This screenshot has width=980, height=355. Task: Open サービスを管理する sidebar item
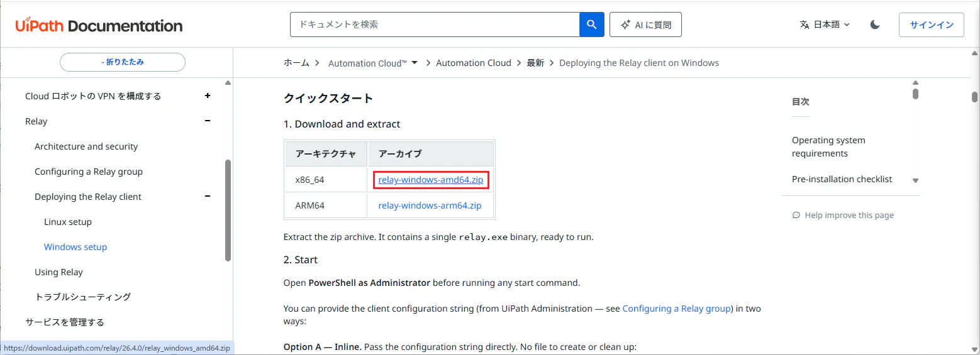64,322
